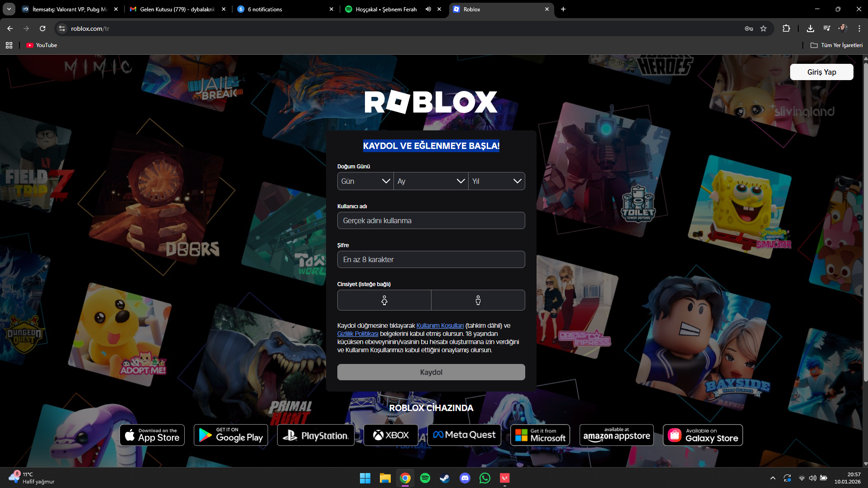
Task: Open the red app icon on the taskbar
Action: click(x=505, y=478)
